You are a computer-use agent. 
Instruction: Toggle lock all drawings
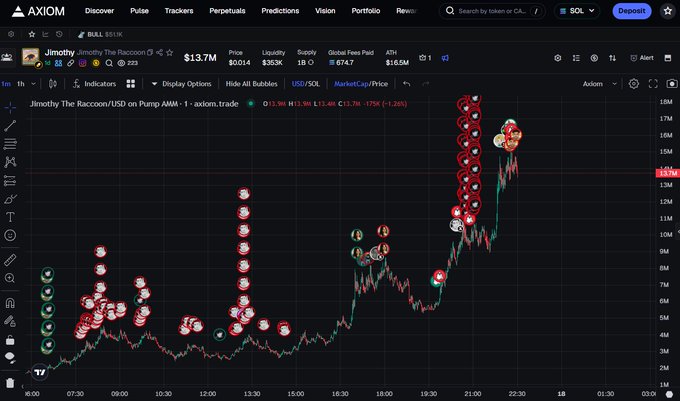(x=10, y=340)
